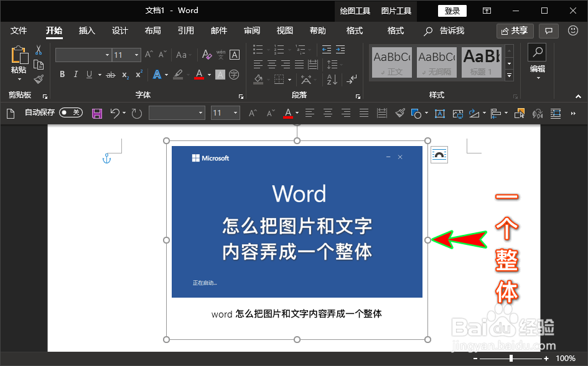Click the increase indent icon
Viewport: 588px width, 366px height.
[340, 50]
